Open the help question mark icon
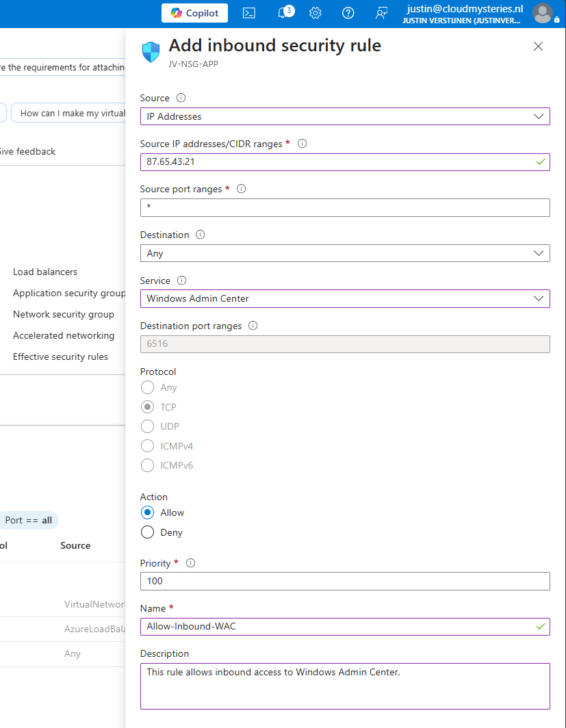This screenshot has width=566, height=728. (348, 13)
